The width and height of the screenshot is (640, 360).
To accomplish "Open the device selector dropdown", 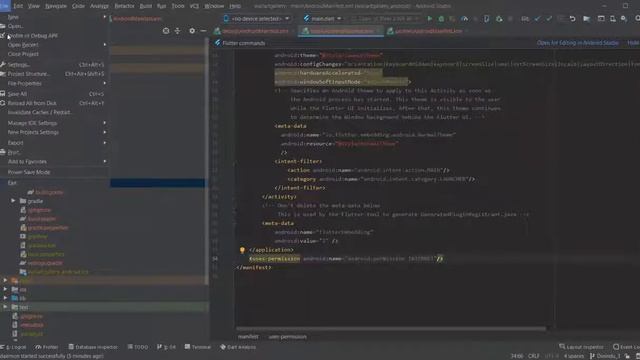I will [x=257, y=19].
